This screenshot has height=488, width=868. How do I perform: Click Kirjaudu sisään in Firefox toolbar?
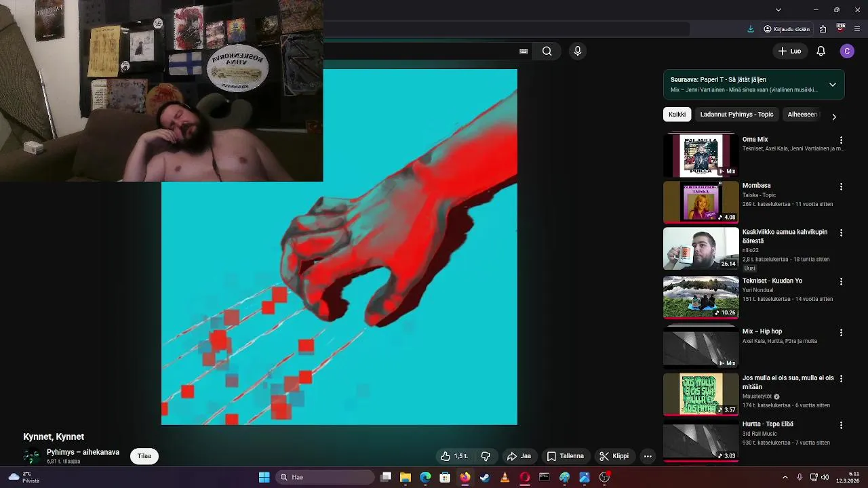point(787,29)
